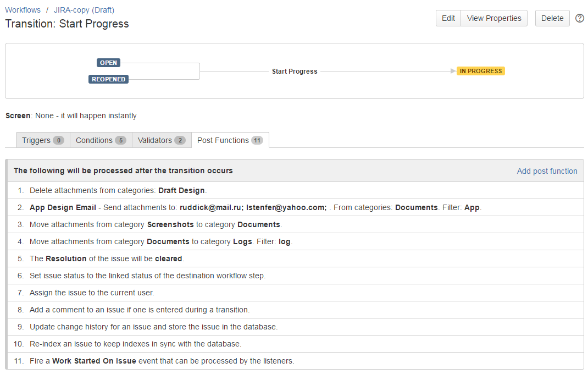Image resolution: width=588 pixels, height=374 pixels.
Task: Select the Move Screenshots to Documents row
Action: point(156,224)
